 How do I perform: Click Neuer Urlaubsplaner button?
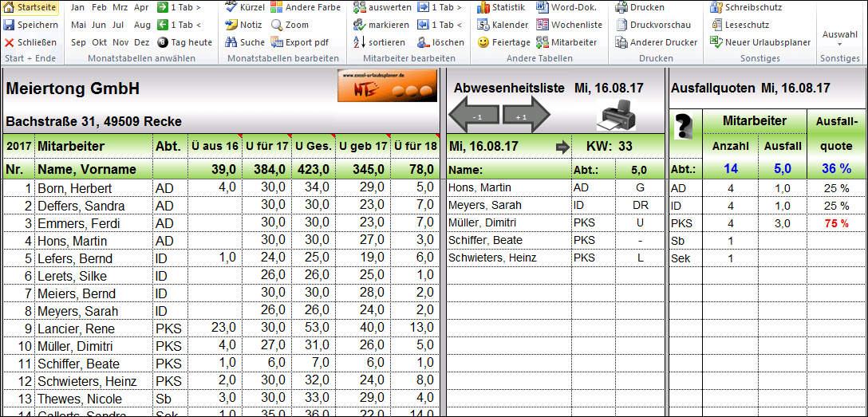[x=760, y=42]
